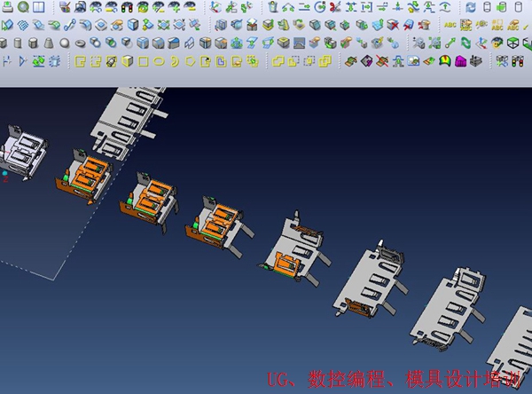Select the yellow ellipse sketch tool
This screenshot has width=532, height=394.
point(158,61)
